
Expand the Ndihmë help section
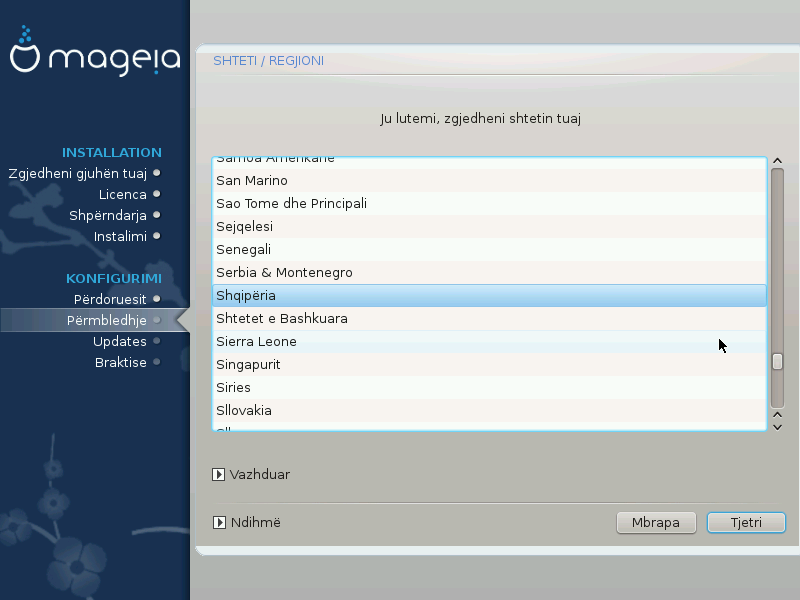point(219,522)
